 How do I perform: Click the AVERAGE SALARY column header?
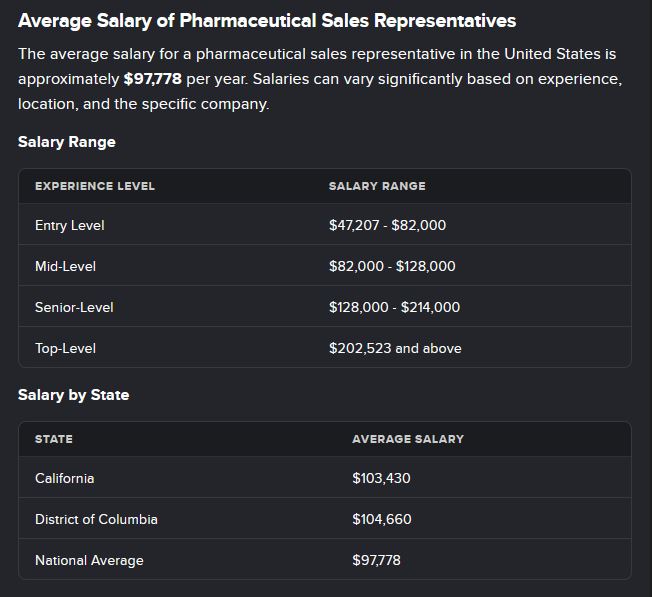click(x=408, y=439)
